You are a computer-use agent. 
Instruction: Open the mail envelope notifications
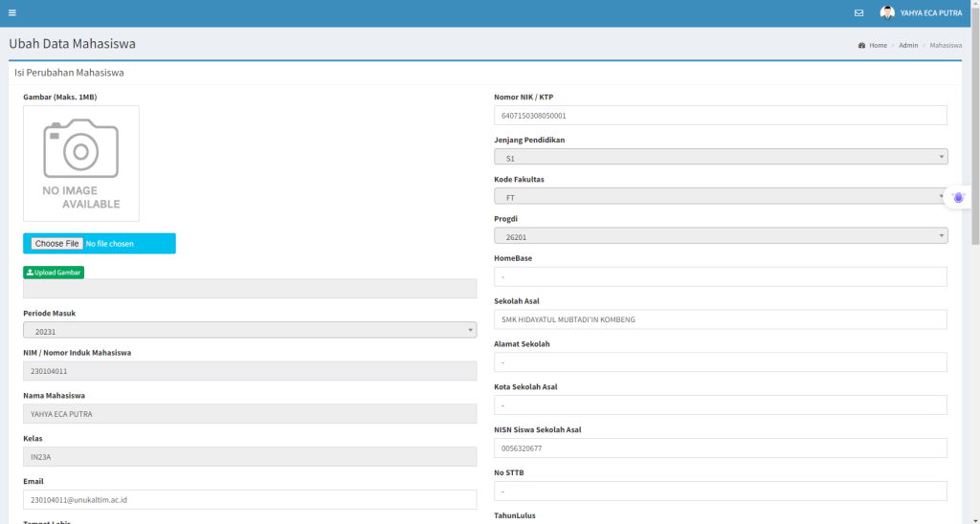click(858, 12)
